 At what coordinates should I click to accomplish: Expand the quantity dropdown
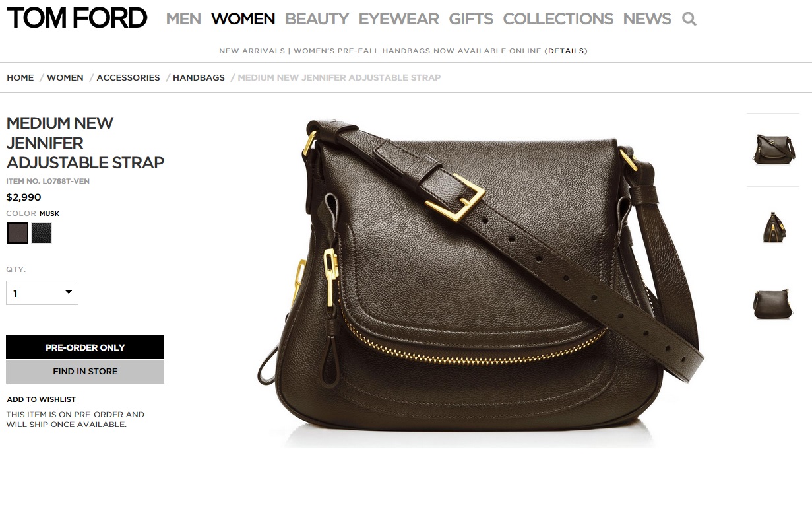[x=42, y=293]
